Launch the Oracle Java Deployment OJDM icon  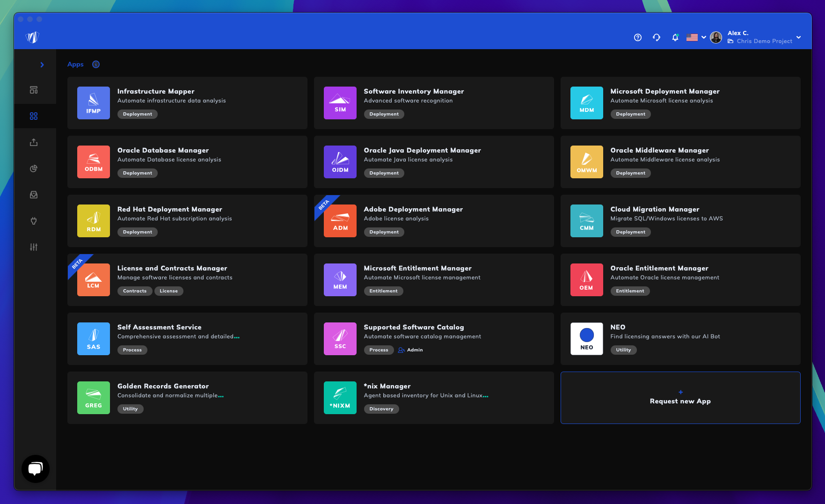[340, 162]
